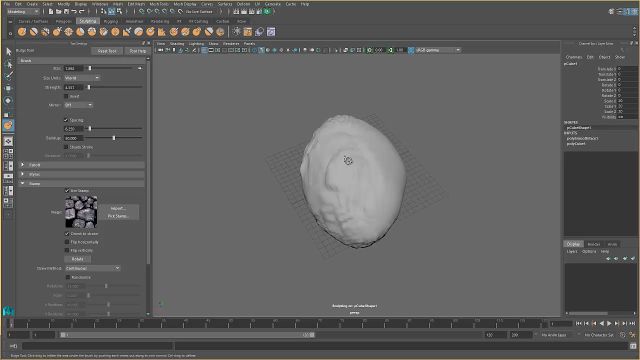Uncheck the Use Stamp checkbox
The width and height of the screenshot is (640, 360).
click(x=67, y=191)
